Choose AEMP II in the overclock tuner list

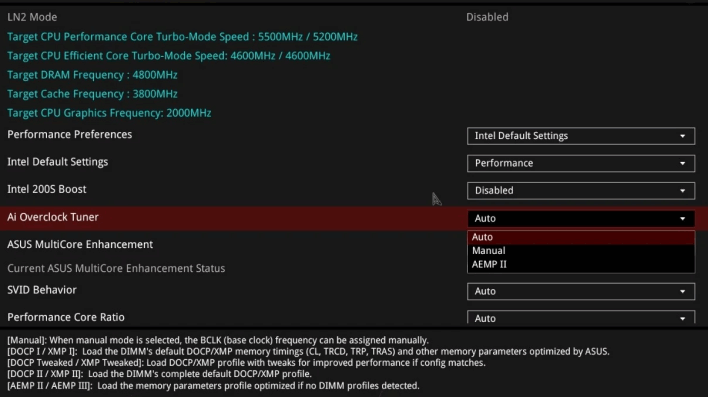point(581,265)
